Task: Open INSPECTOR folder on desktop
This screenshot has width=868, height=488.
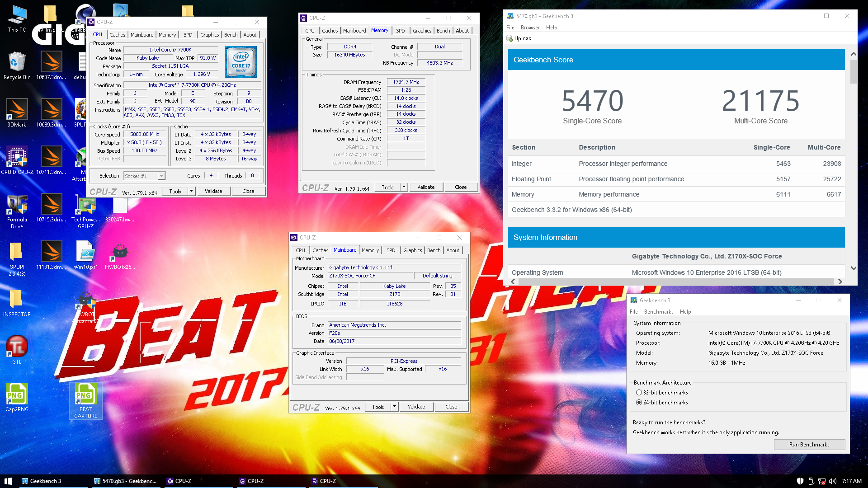Action: (17, 303)
